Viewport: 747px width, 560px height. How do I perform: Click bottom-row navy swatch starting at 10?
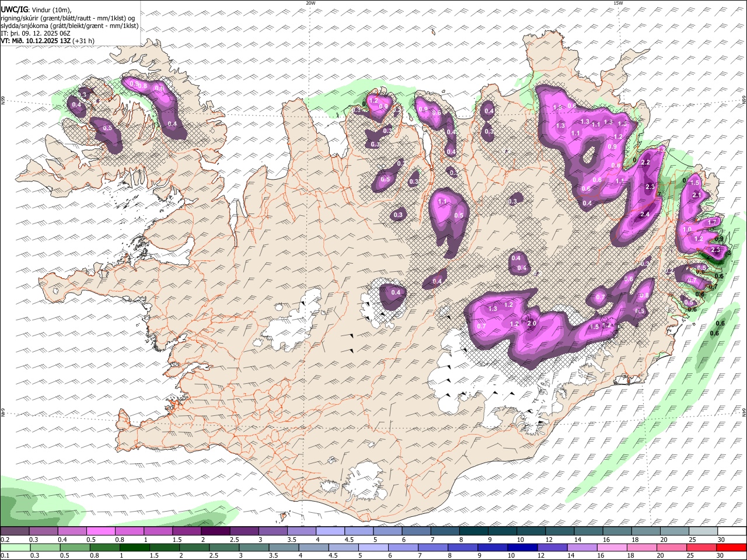[x=522, y=548]
